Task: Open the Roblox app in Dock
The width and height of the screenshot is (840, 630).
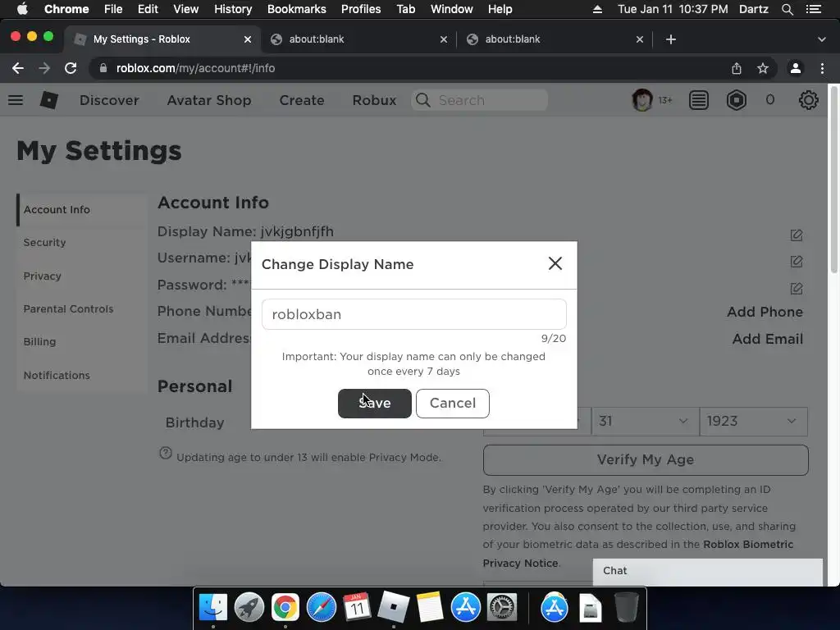Action: pos(393,608)
